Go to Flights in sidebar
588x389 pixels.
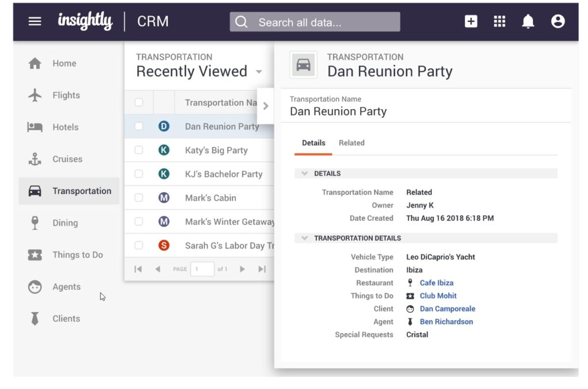tap(66, 95)
